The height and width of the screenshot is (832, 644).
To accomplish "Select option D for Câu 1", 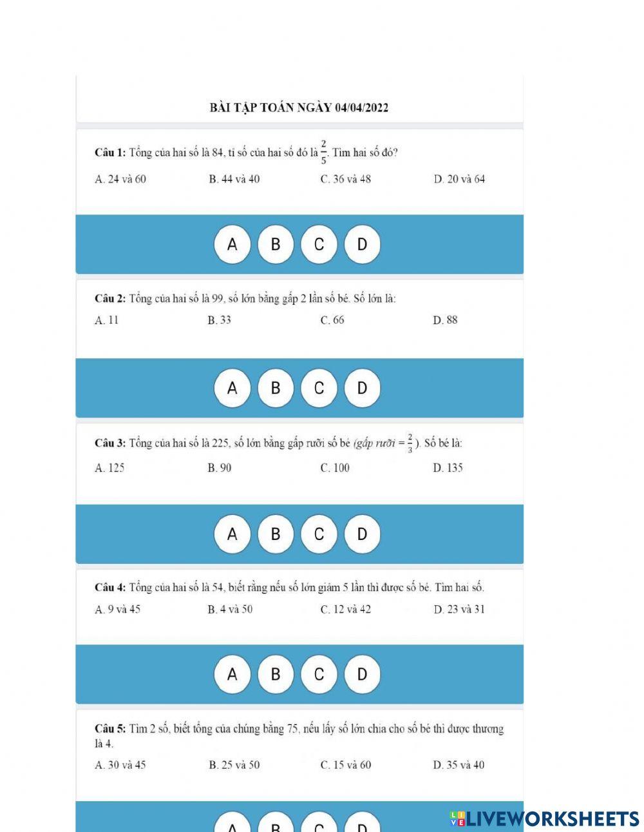I will [362, 245].
